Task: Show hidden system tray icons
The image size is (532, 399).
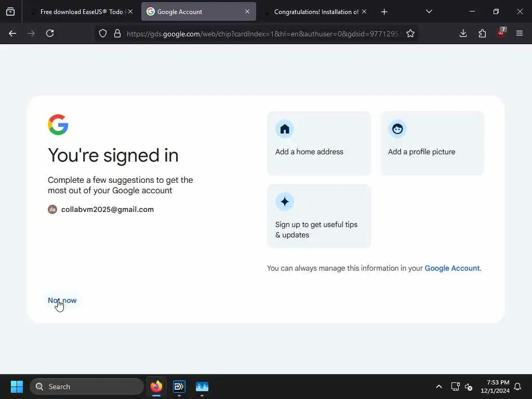Action: 438,387
